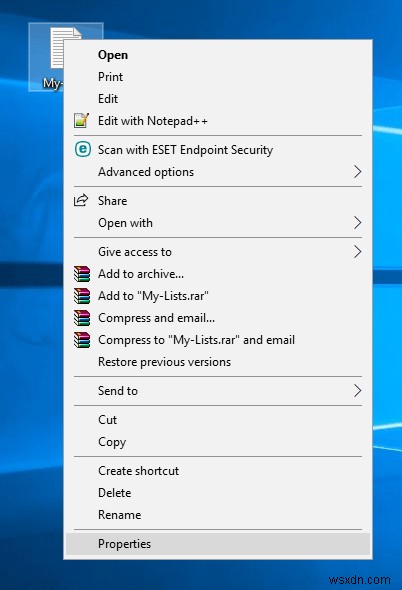402x590 pixels.
Task: Choose the Share menu entry
Action: coord(218,201)
